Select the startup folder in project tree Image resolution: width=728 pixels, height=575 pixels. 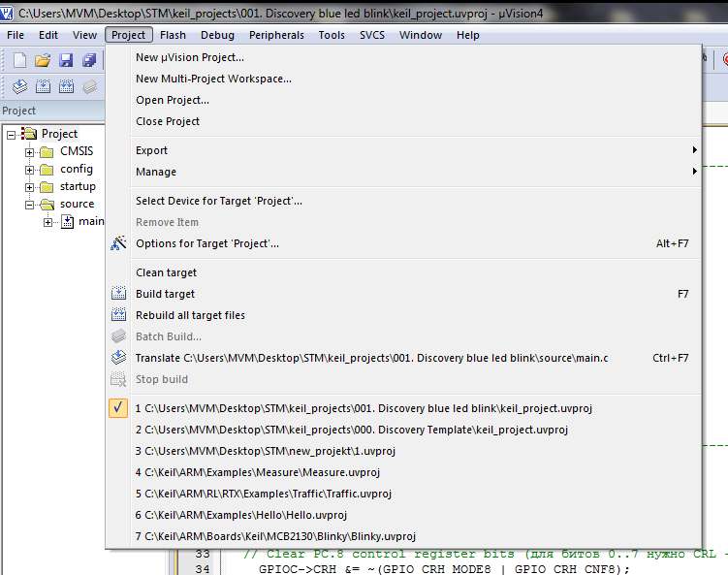[x=78, y=186]
